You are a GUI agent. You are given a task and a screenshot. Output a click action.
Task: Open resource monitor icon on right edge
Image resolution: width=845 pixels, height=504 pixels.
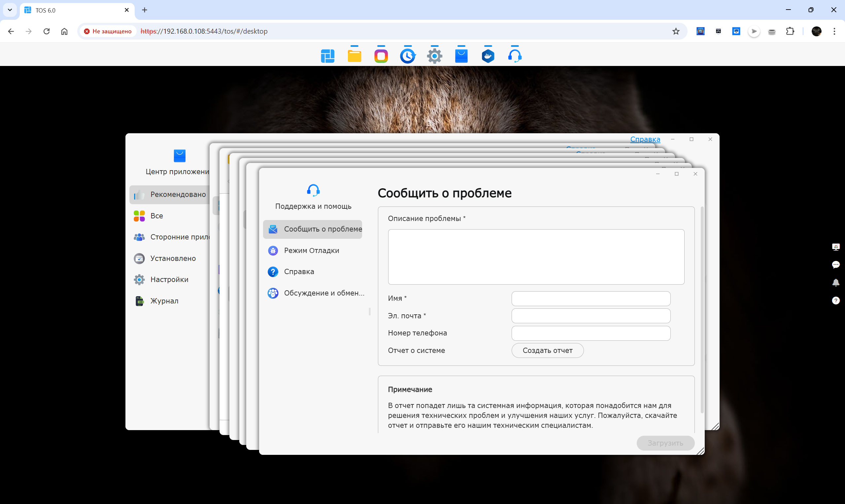coord(835,247)
